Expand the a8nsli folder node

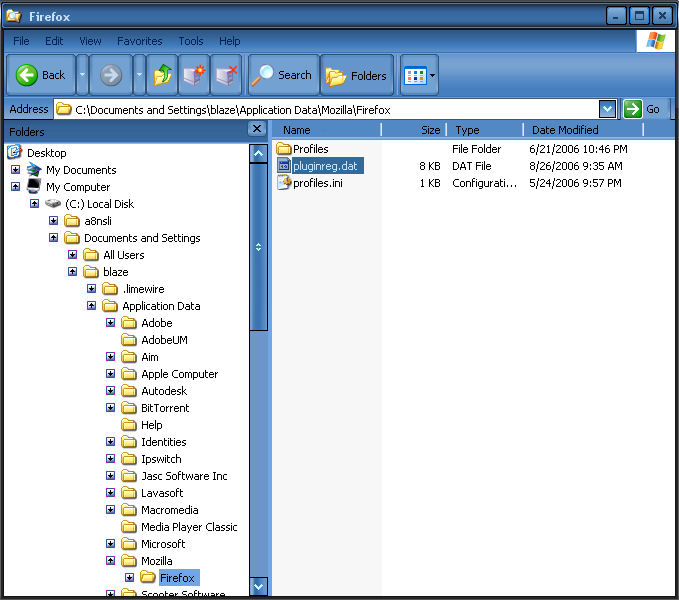pos(54,220)
